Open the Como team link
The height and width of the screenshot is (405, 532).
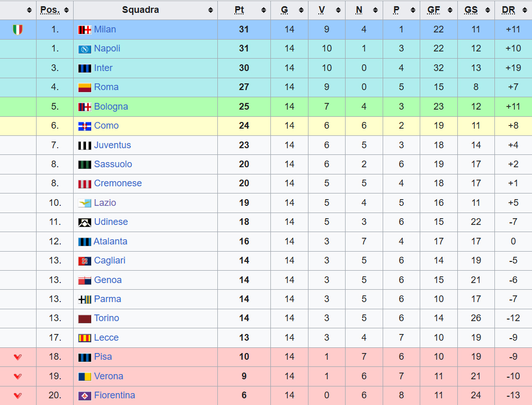[106, 126]
